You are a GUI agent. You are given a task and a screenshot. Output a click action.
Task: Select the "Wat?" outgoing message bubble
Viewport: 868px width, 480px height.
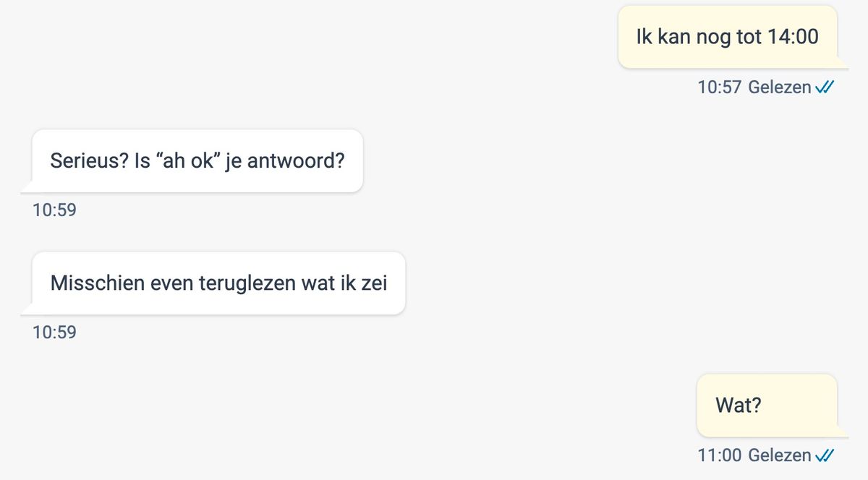pyautogui.click(x=767, y=405)
